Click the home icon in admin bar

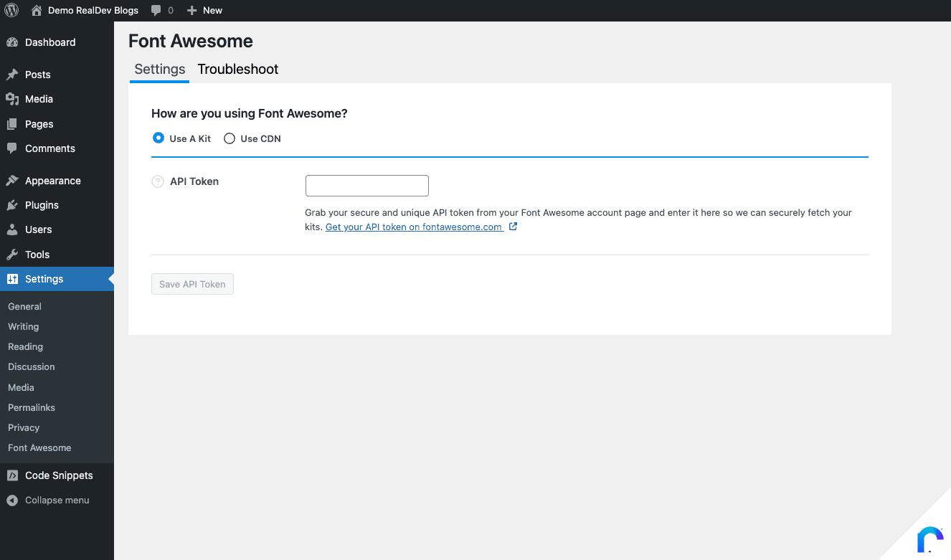coord(37,10)
